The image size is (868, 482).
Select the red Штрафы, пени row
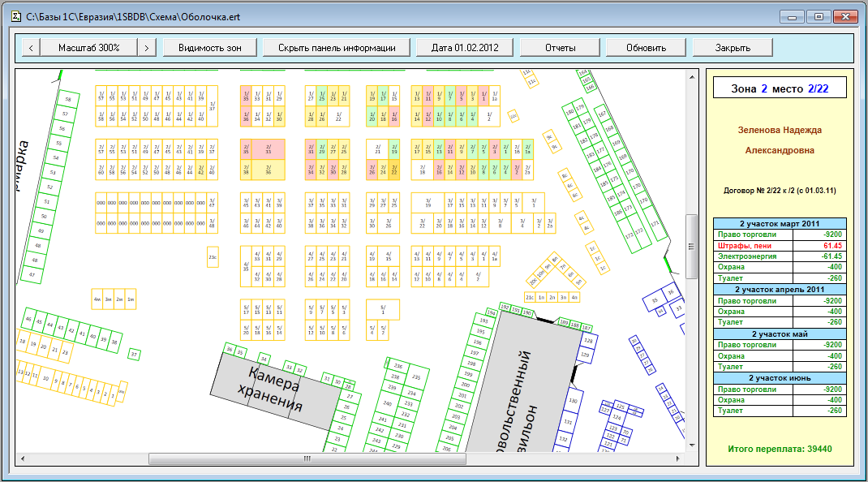tap(779, 245)
